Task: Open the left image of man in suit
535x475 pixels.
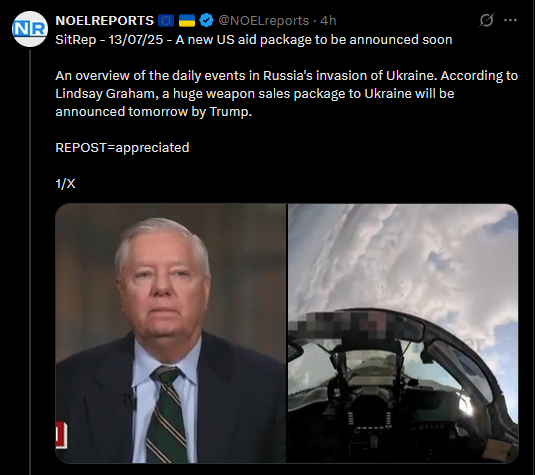Action: coord(171,333)
